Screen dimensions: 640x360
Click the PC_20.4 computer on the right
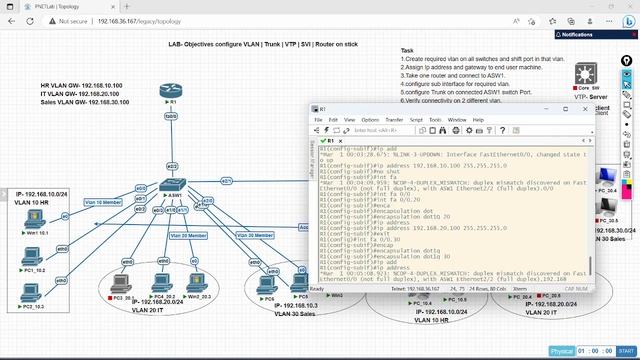[x=606, y=178]
